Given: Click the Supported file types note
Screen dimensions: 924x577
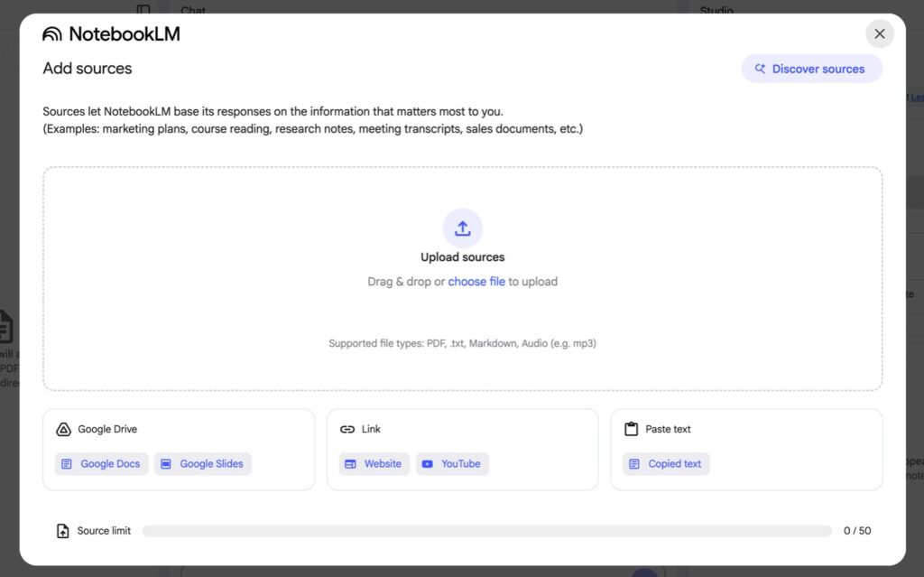Looking at the screenshot, I should [463, 343].
